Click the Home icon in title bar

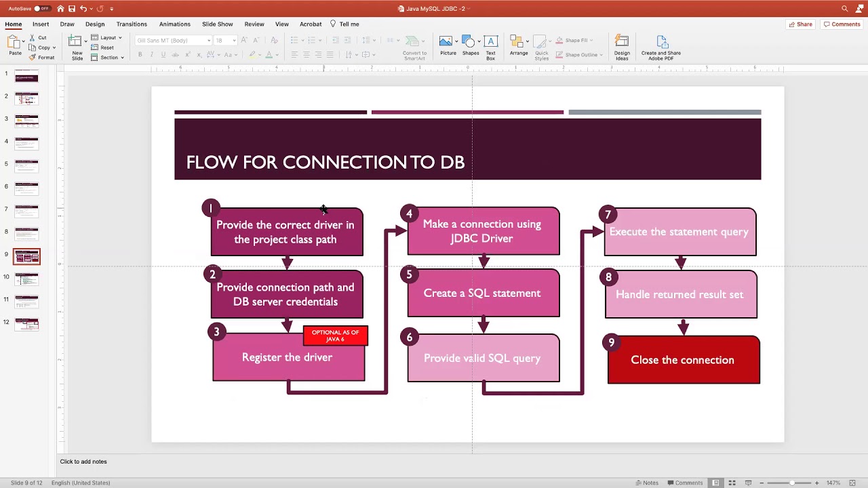coord(60,9)
